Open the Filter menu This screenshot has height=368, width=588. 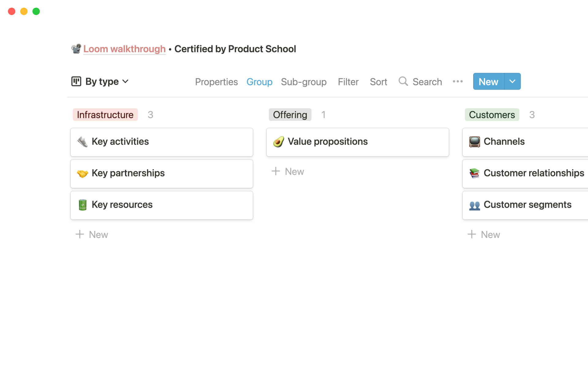[x=348, y=82]
